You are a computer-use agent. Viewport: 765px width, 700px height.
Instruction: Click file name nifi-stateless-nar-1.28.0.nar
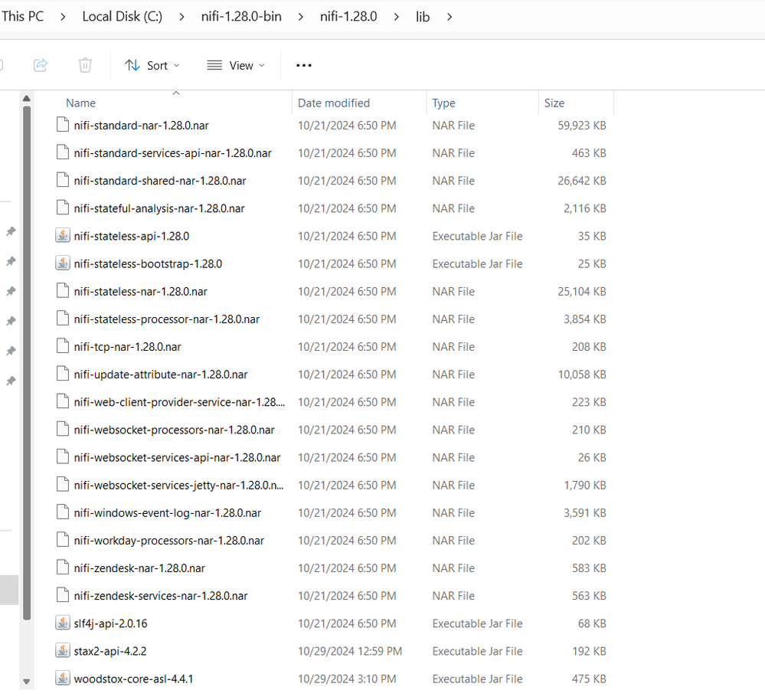tap(140, 292)
